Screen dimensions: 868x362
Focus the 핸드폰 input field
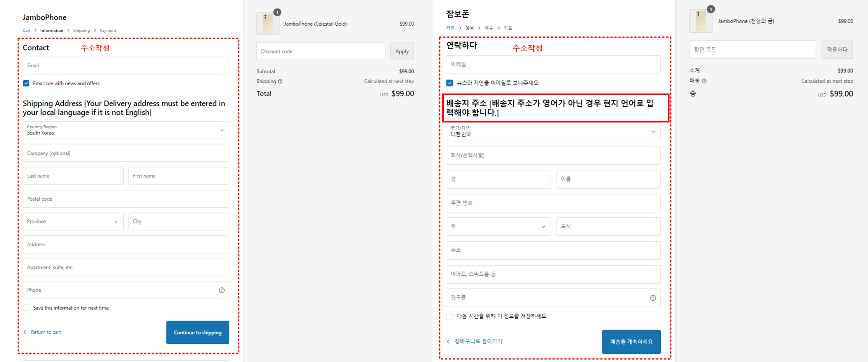pos(553,298)
